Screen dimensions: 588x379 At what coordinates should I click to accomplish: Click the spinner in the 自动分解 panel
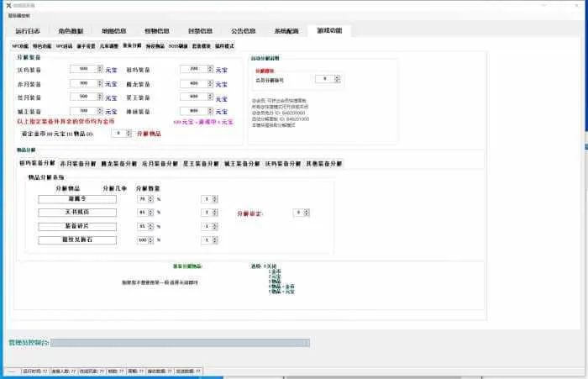tap(328, 79)
